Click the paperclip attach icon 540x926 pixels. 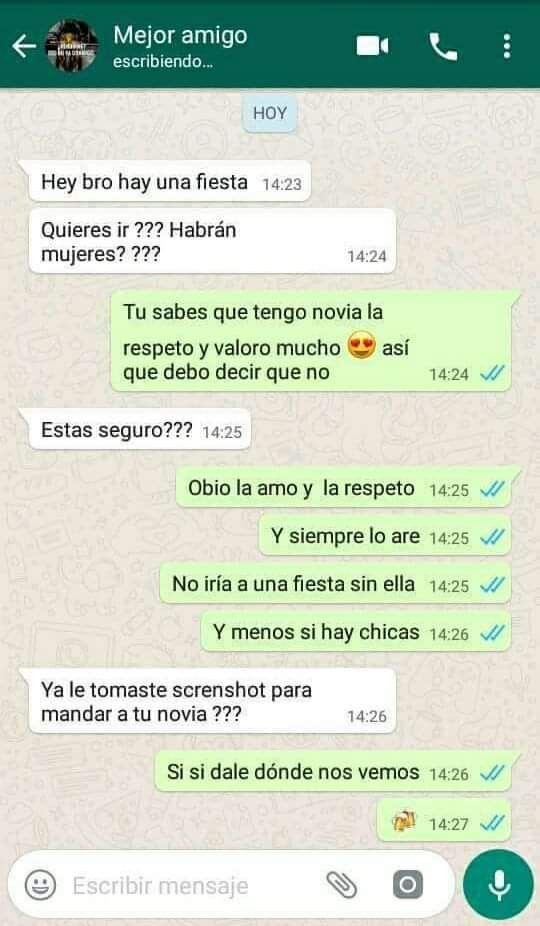(x=341, y=885)
